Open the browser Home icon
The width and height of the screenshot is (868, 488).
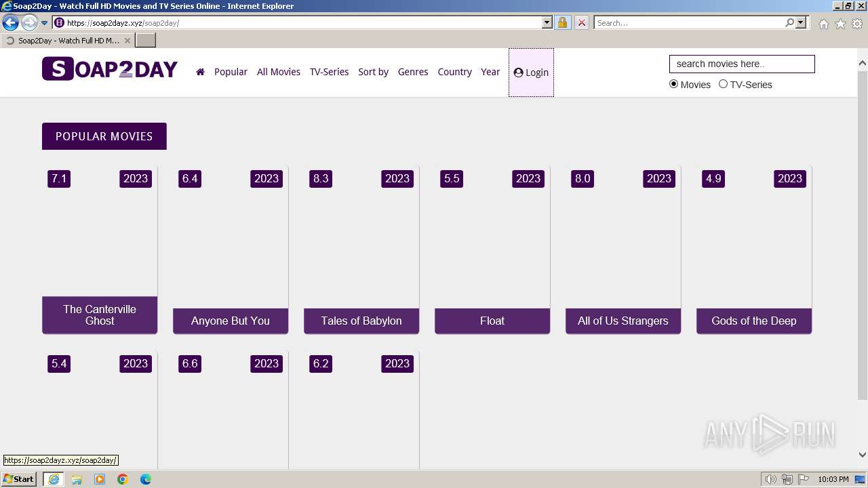click(823, 24)
